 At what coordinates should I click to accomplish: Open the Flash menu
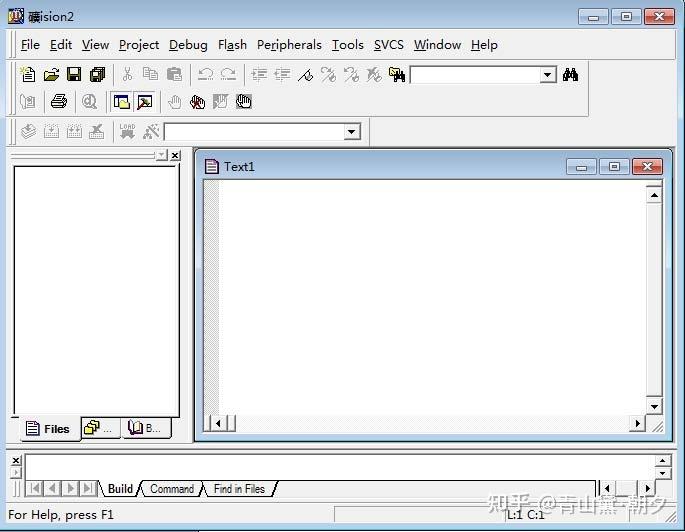pos(232,45)
